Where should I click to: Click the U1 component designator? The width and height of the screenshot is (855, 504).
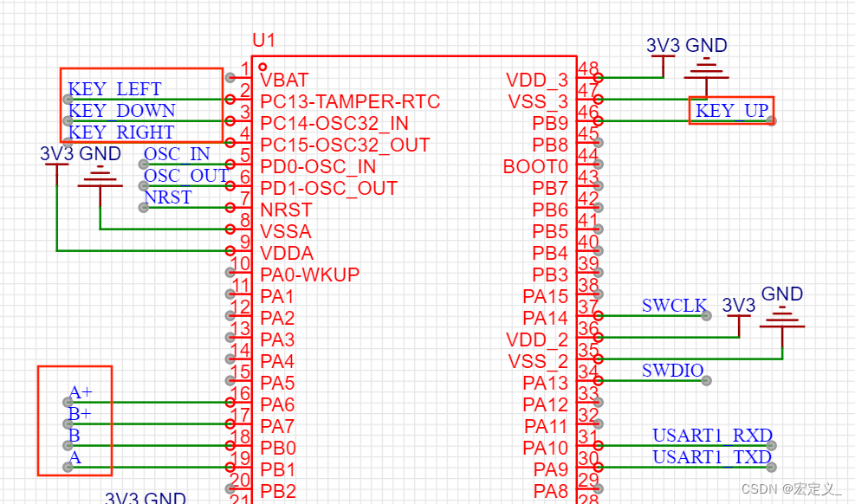(263, 40)
